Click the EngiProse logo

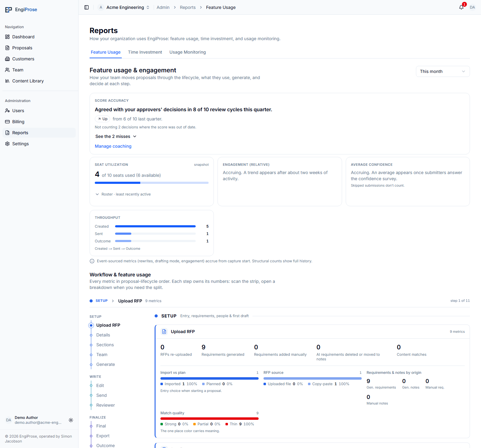pos(21,9)
